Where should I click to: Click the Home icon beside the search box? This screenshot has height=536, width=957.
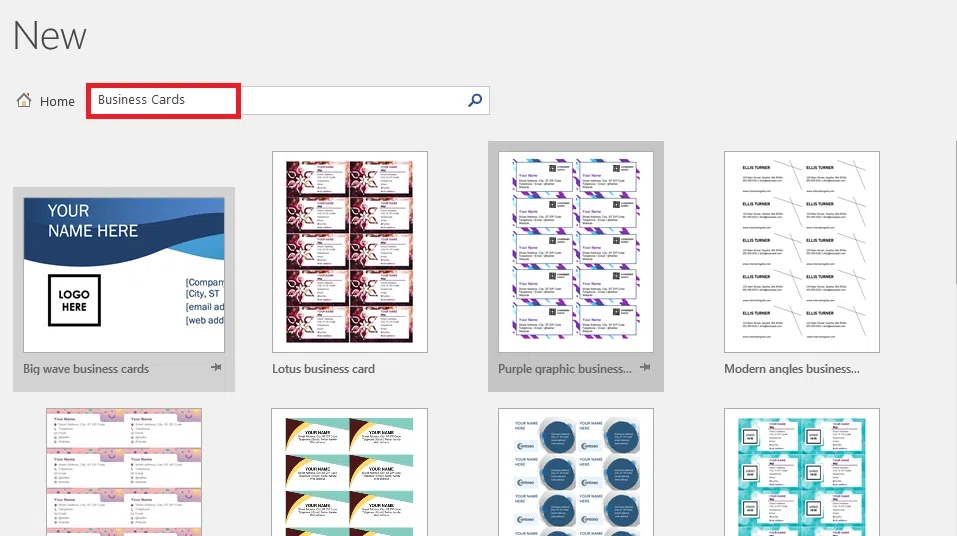pyautogui.click(x=24, y=100)
